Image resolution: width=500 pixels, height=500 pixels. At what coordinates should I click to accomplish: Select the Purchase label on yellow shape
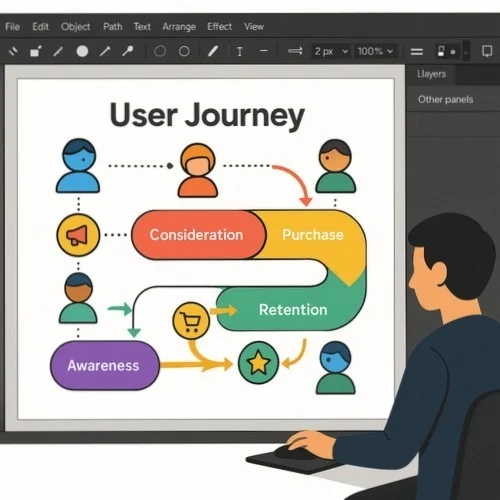click(313, 235)
